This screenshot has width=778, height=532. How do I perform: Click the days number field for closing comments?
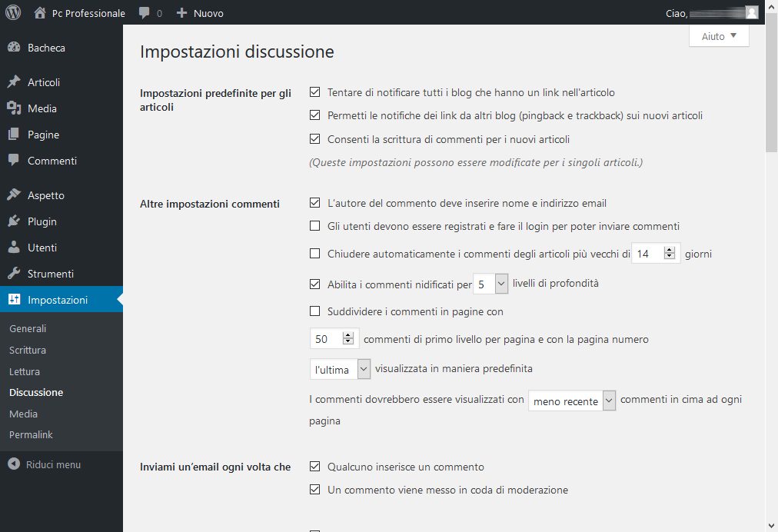tap(648, 253)
